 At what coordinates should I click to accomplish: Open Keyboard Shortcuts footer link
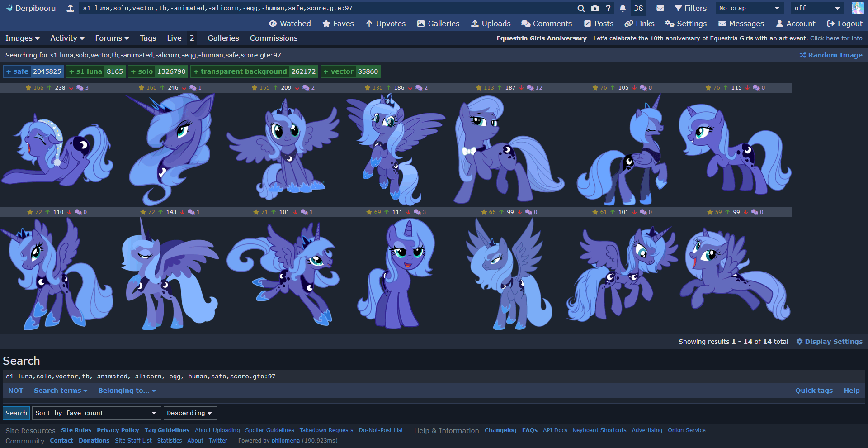coord(599,430)
